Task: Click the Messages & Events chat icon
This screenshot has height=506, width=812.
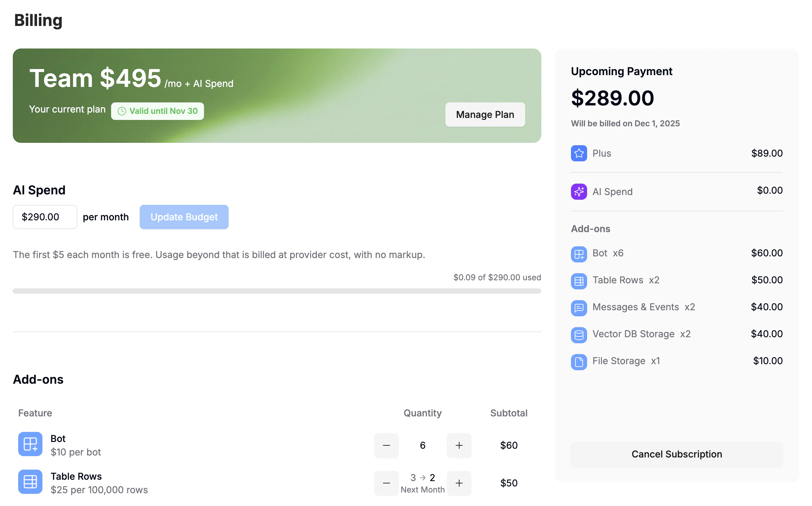Action: [579, 308]
